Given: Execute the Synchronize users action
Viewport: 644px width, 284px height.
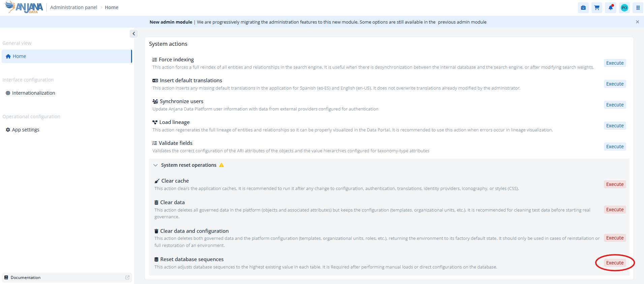Looking at the screenshot, I should click(x=615, y=105).
